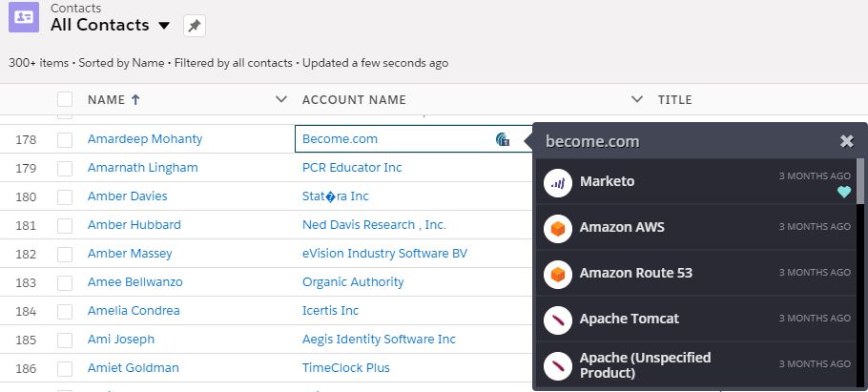Image resolution: width=868 pixels, height=392 pixels.
Task: Open Amber Hubbard contact
Action: point(134,225)
